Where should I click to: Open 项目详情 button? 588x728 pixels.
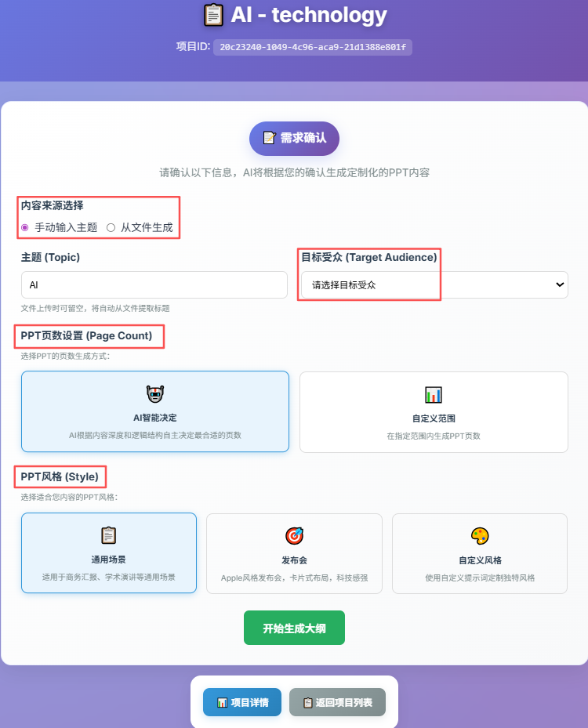[x=242, y=702]
